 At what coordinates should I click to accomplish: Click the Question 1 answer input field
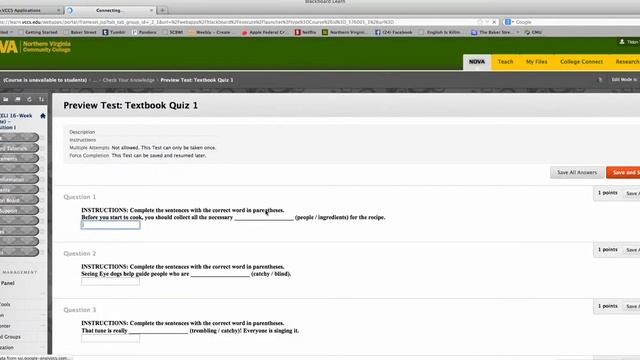tap(110, 225)
